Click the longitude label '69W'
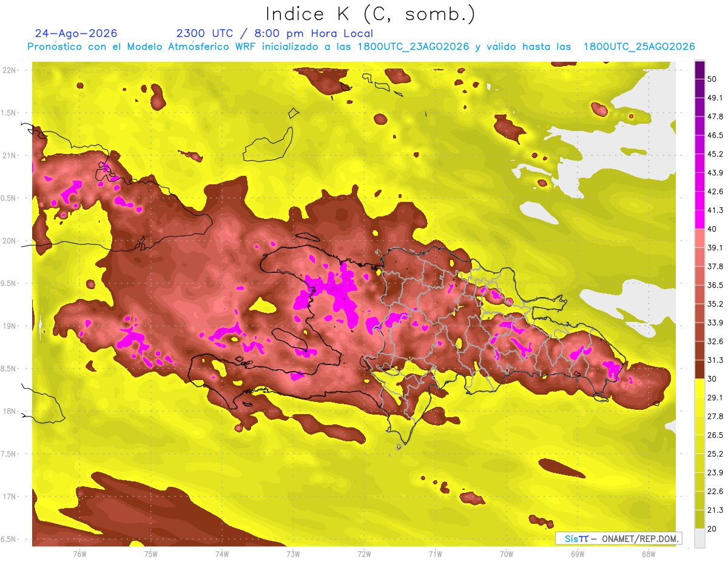This screenshot has height=562, width=728. pos(578,554)
